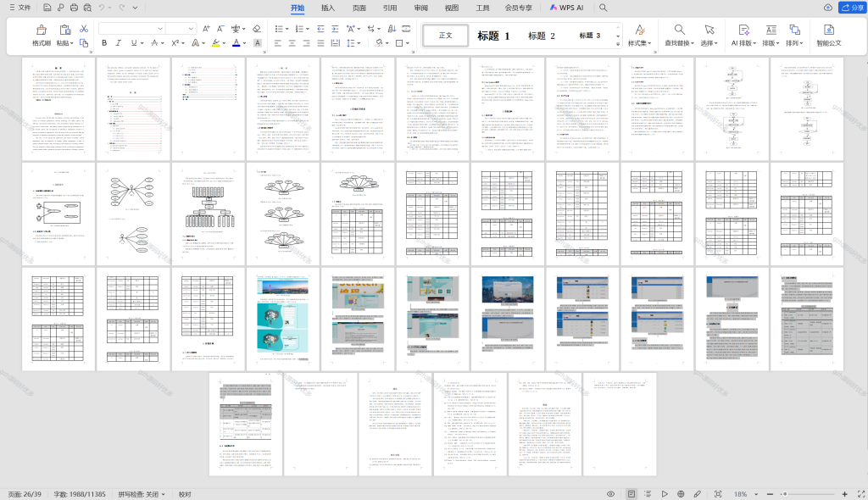
Task: Toggle character shading (gray A)
Action: click(x=258, y=42)
